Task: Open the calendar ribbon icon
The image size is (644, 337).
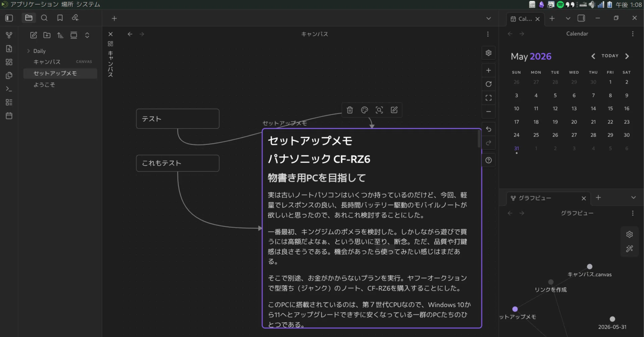Action: pos(9,116)
